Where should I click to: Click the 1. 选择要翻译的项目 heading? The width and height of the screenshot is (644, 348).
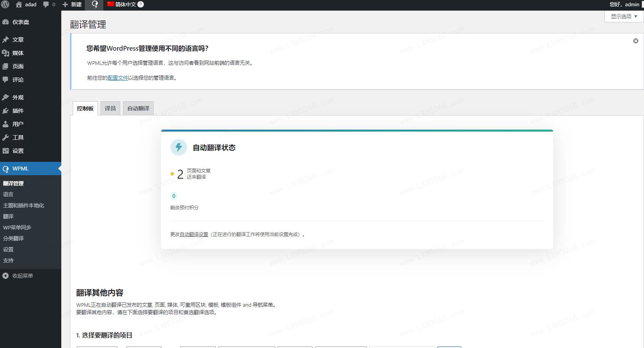coord(104,335)
